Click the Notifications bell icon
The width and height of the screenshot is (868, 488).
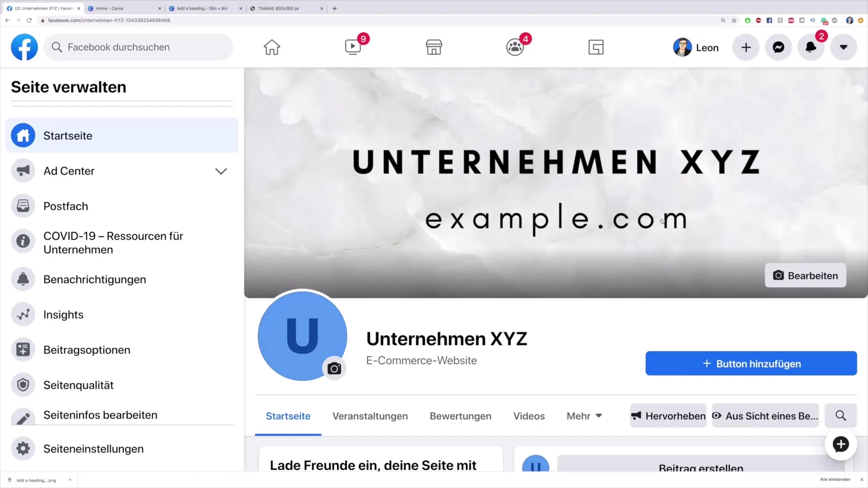point(811,47)
